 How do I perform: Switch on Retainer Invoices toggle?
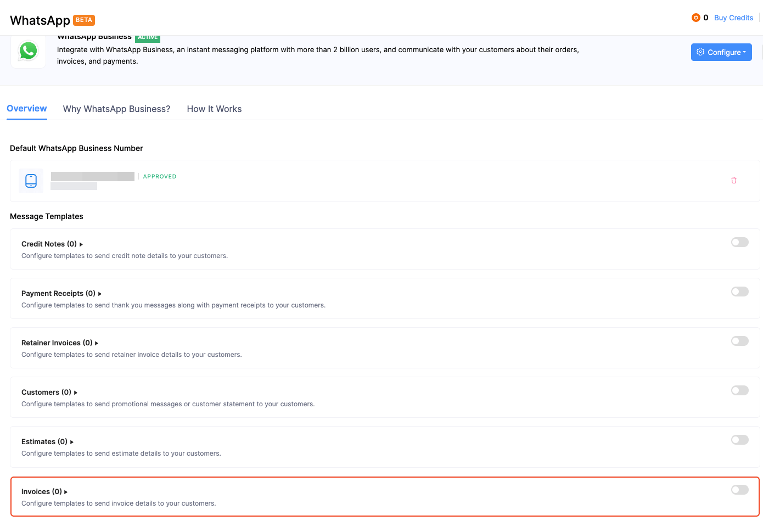pos(740,341)
